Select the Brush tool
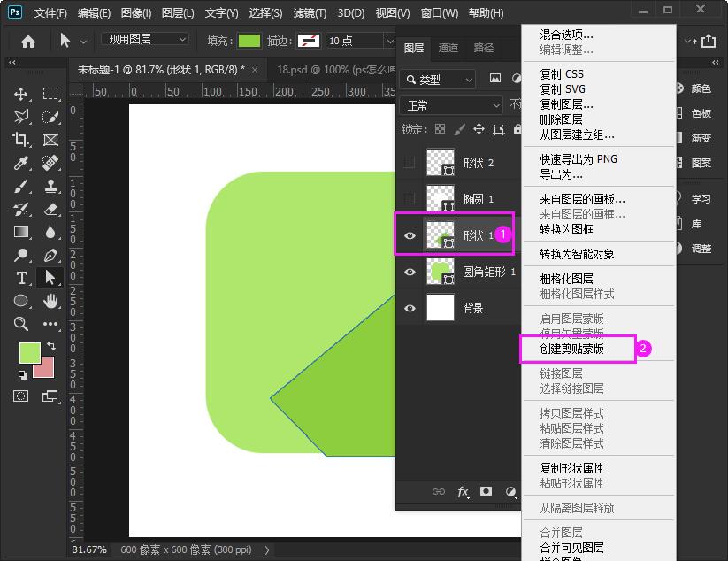This screenshot has width=728, height=561. (x=21, y=186)
